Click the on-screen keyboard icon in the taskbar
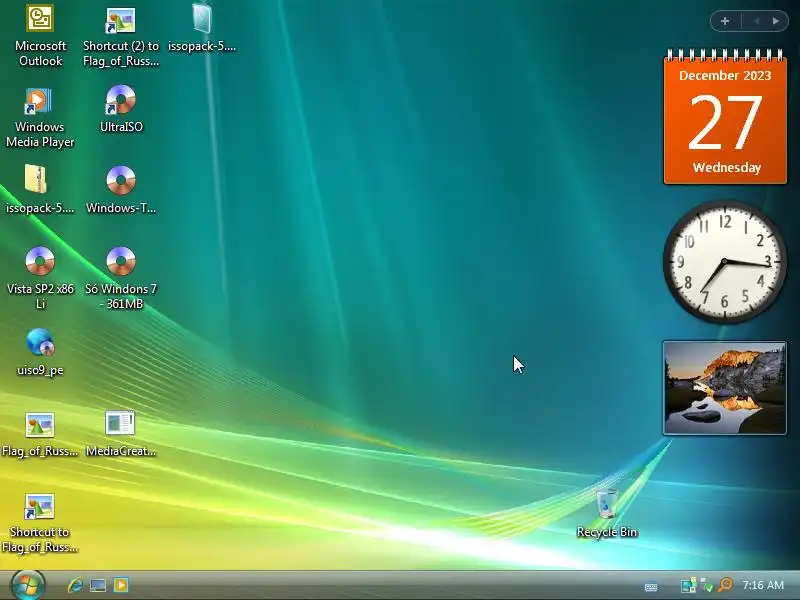Screen dimensions: 800x600 point(651,587)
